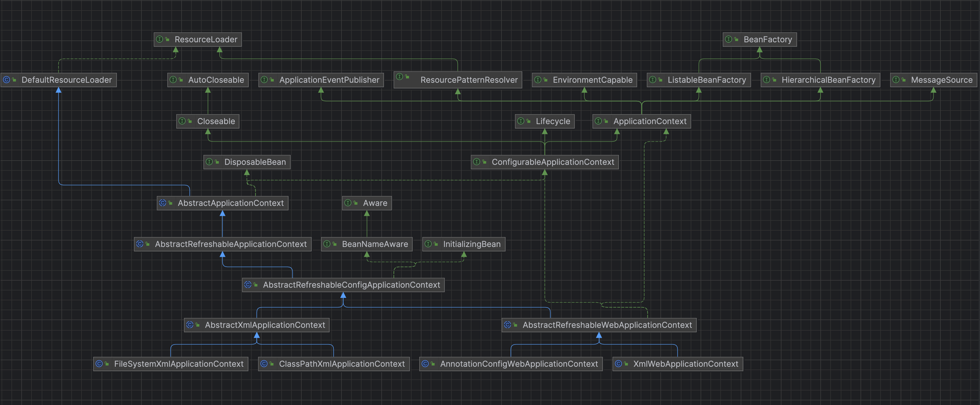Click the abstract class icon on AbstractApplicationContext
This screenshot has width=980, height=405.
[x=163, y=203]
